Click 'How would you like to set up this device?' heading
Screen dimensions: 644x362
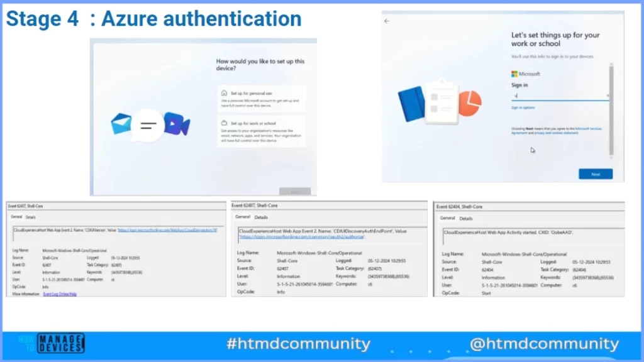260,65
